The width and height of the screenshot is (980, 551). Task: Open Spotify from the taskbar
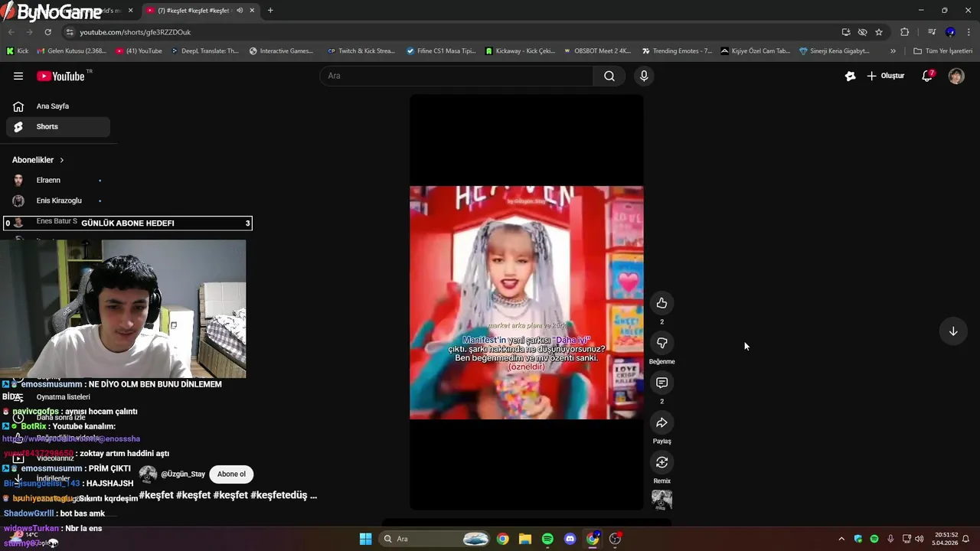pos(547,539)
